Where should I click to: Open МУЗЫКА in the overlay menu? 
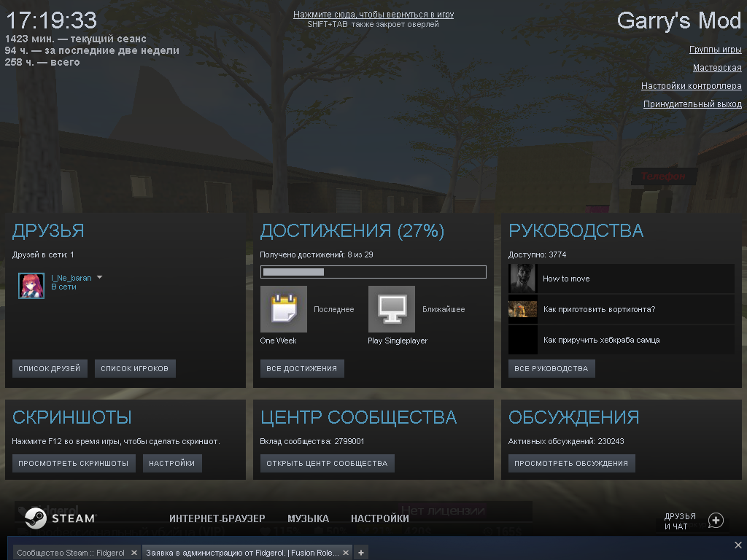click(309, 518)
